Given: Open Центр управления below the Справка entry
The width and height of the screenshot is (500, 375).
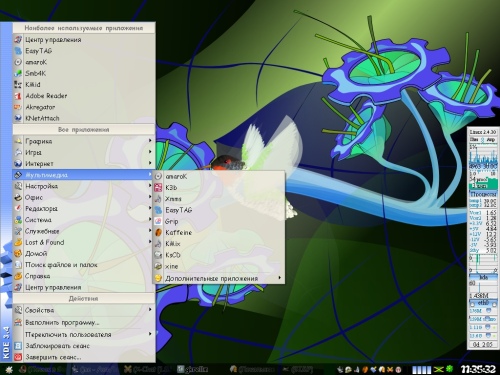Looking at the screenshot, I should (x=84, y=287).
